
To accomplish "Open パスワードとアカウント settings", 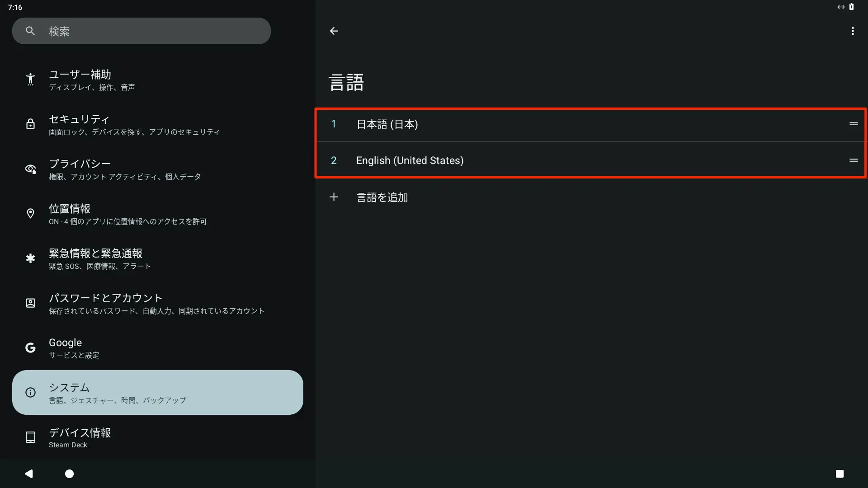I will 157,303.
